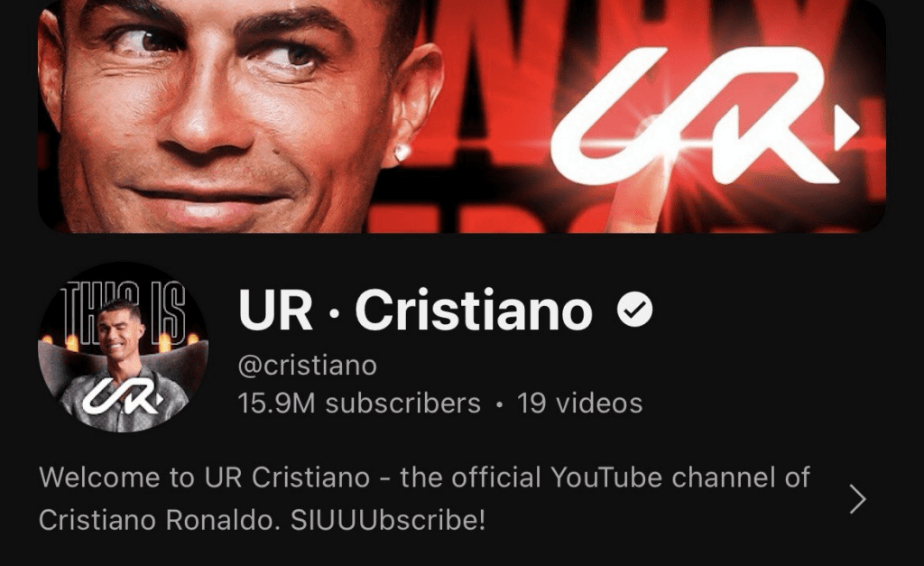Open the circular channel profile picture
Image resolution: width=924 pixels, height=566 pixels.
click(x=123, y=348)
